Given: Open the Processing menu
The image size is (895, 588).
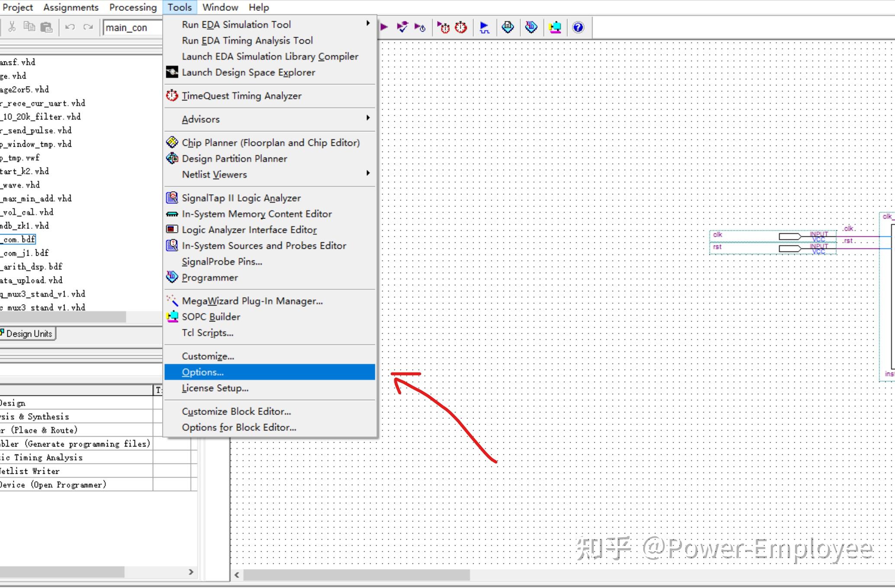Looking at the screenshot, I should pyautogui.click(x=133, y=7).
